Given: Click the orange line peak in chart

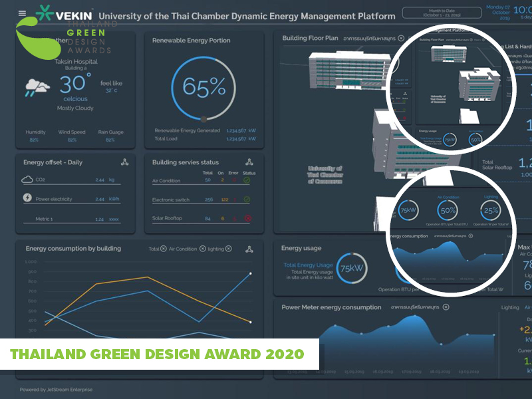Looking at the screenshot, I should tap(147, 277).
